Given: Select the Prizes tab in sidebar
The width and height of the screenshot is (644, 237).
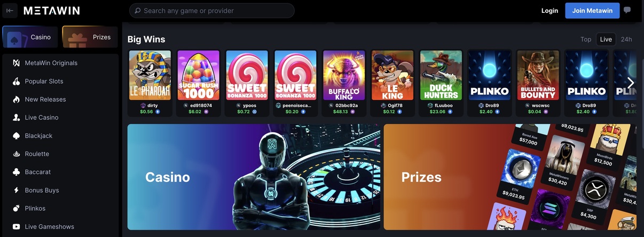Looking at the screenshot, I should coord(90,37).
